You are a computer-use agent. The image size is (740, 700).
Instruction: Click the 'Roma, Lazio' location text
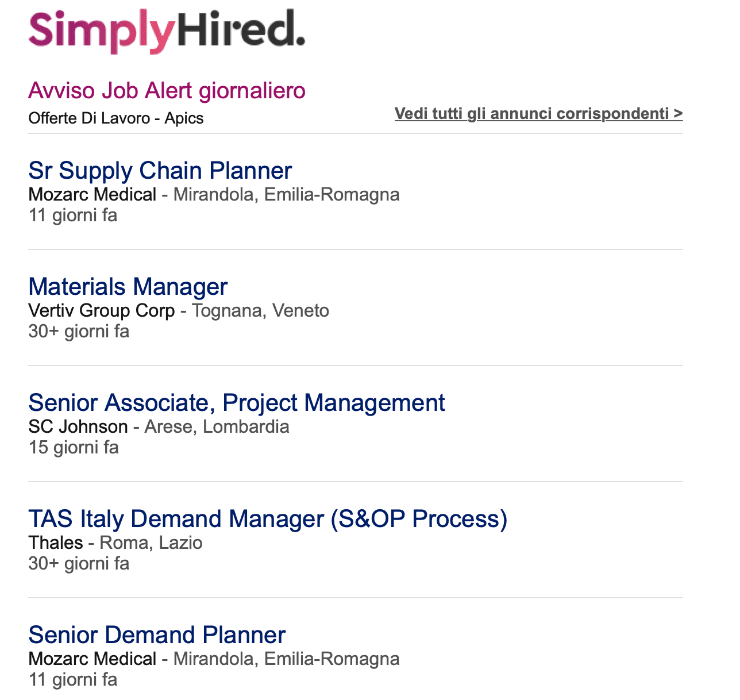[151, 543]
